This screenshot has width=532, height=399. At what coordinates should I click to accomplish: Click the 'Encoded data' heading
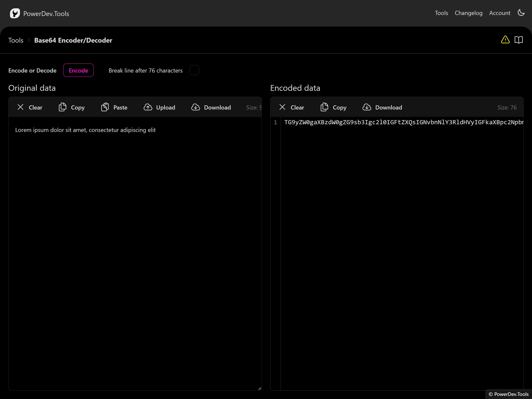(x=295, y=88)
